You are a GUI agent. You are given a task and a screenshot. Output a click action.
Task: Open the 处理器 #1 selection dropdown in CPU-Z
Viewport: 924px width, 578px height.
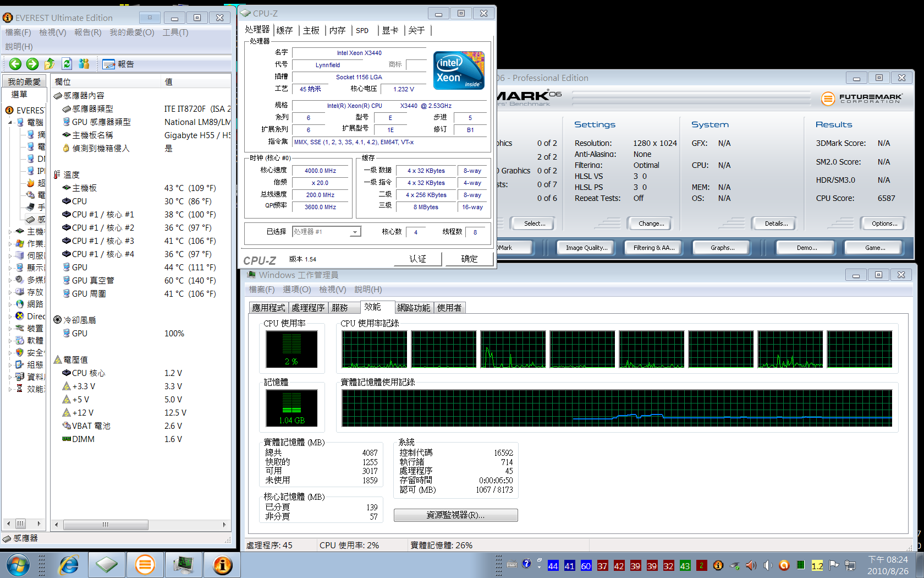[355, 232]
